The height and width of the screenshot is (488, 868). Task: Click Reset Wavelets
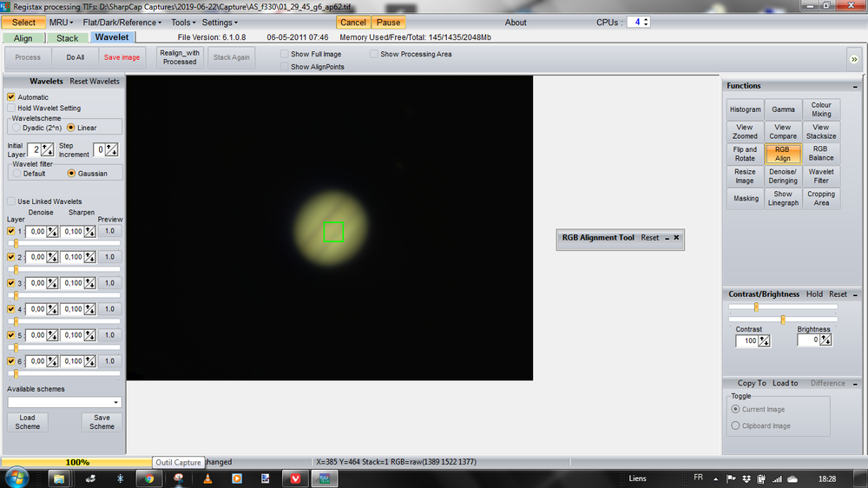tap(94, 82)
